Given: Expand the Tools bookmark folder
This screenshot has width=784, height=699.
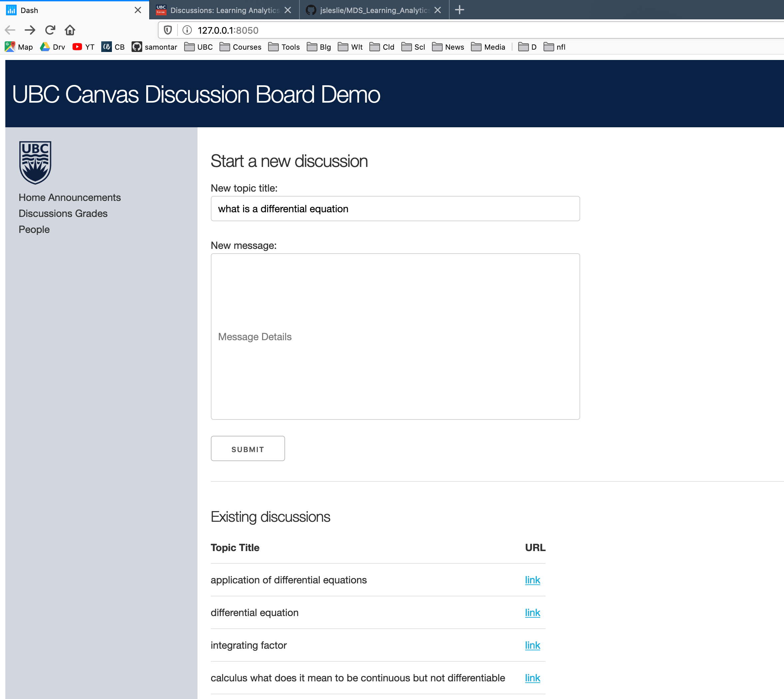Looking at the screenshot, I should 284,47.
